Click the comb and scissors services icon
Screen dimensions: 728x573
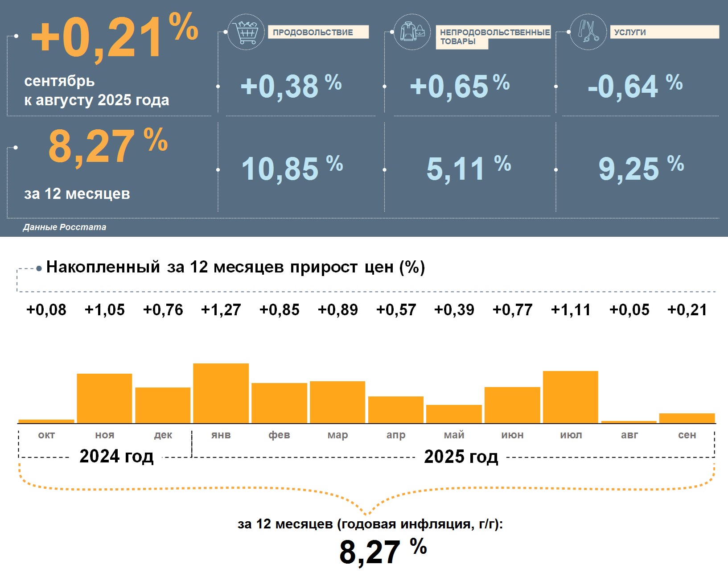pos(588,32)
